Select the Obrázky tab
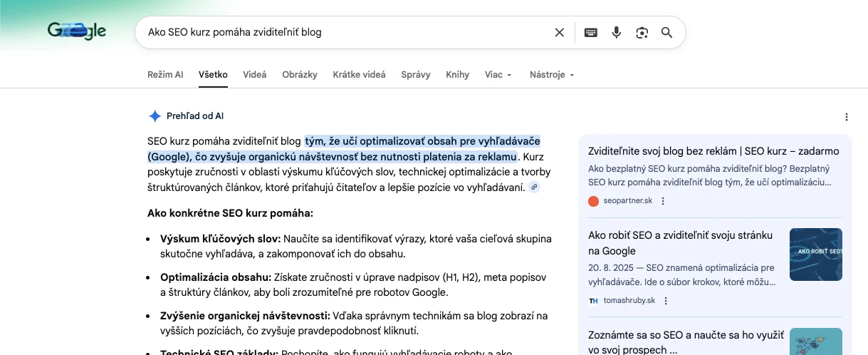The height and width of the screenshot is (355, 868). 300,75
